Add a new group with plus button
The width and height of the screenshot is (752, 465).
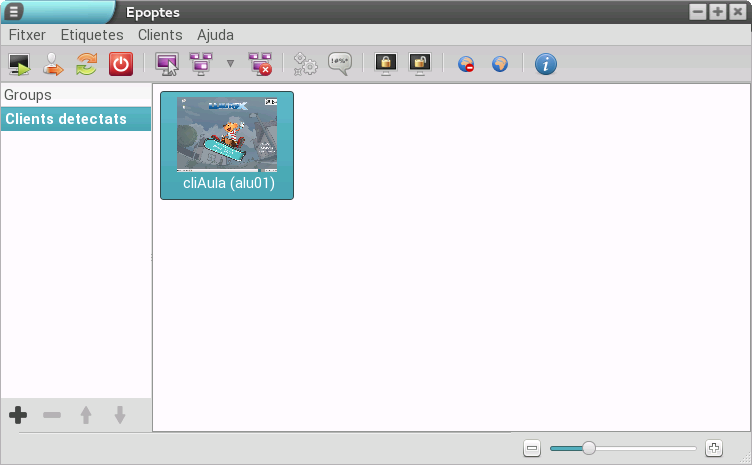(18, 415)
